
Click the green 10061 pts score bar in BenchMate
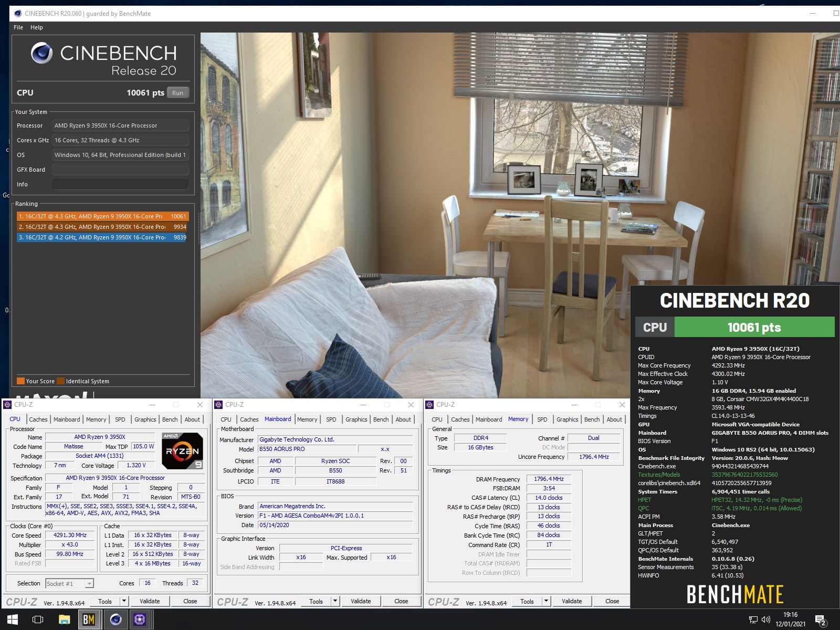[754, 327]
